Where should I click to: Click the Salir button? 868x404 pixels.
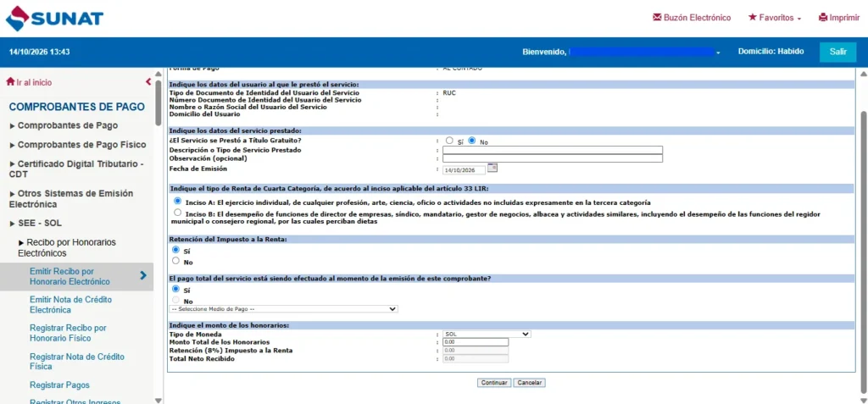coord(837,52)
